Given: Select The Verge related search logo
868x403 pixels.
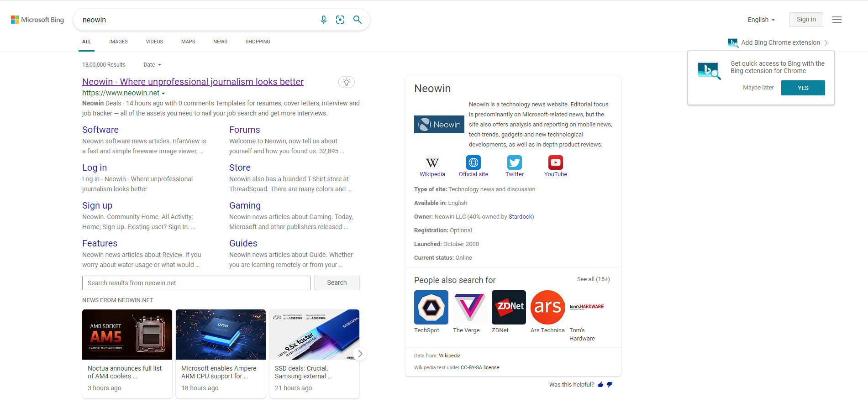Looking at the screenshot, I should pyautogui.click(x=470, y=307).
